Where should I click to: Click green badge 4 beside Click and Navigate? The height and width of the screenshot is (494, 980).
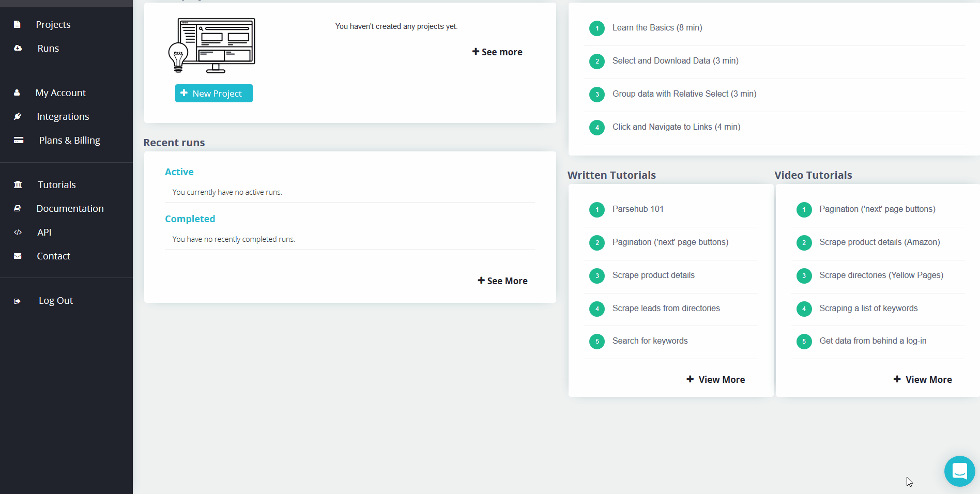point(597,127)
